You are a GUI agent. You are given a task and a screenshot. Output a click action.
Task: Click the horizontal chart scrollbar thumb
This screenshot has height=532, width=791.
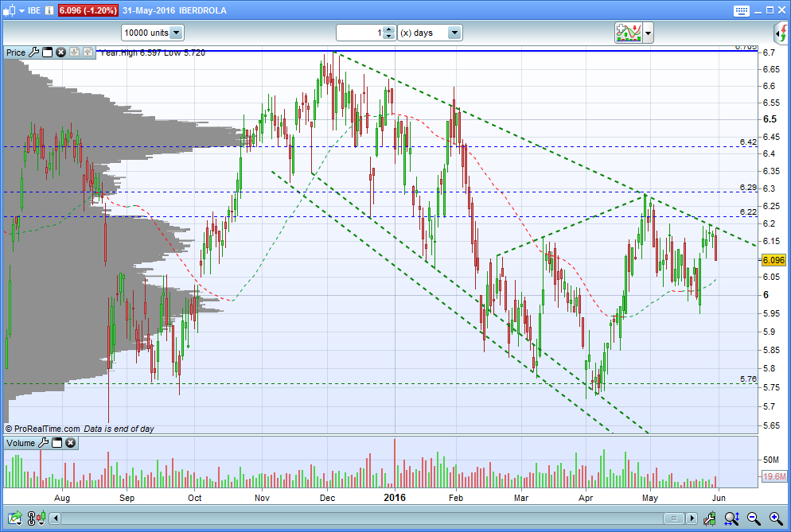coord(674,518)
